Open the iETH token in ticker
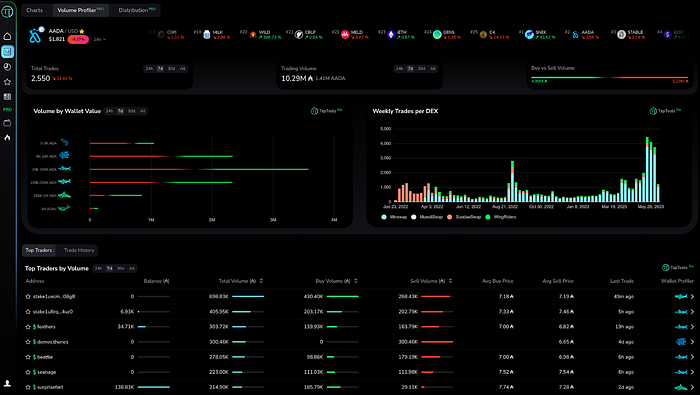700x395 pixels. pyautogui.click(x=396, y=34)
